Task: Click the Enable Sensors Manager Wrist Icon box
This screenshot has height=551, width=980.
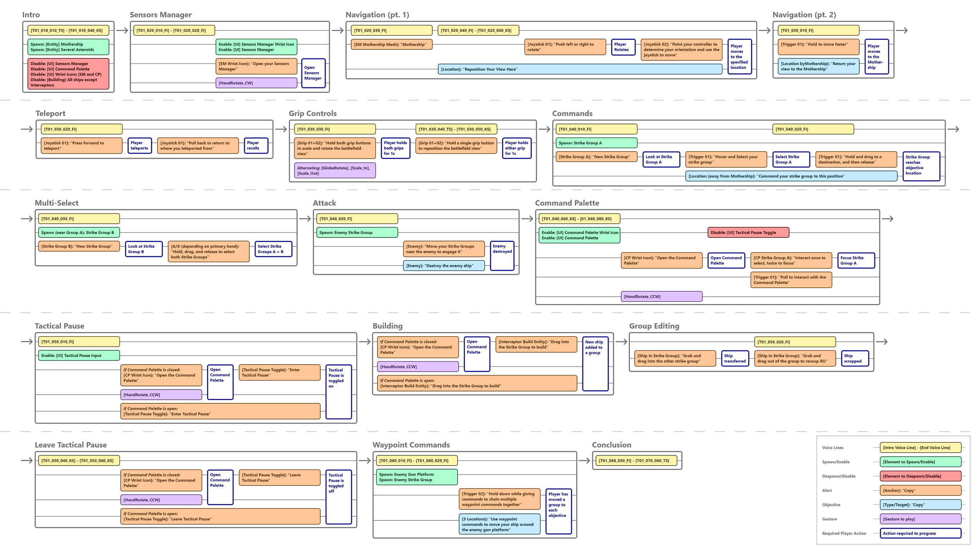Action: click(256, 47)
